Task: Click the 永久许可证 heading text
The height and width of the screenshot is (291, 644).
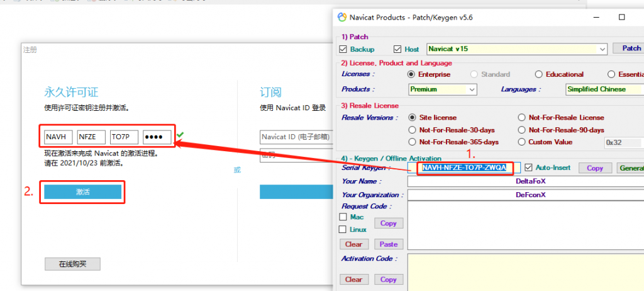Action: point(72,92)
